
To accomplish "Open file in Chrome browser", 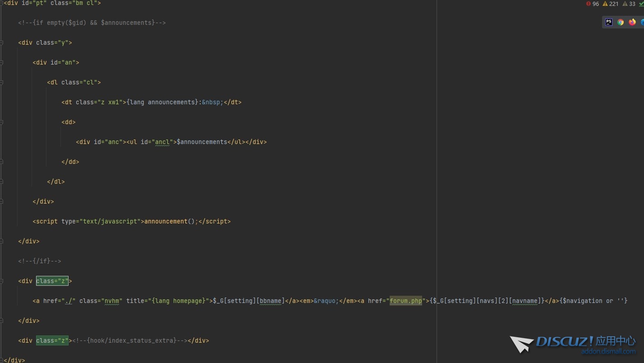I will [x=621, y=22].
